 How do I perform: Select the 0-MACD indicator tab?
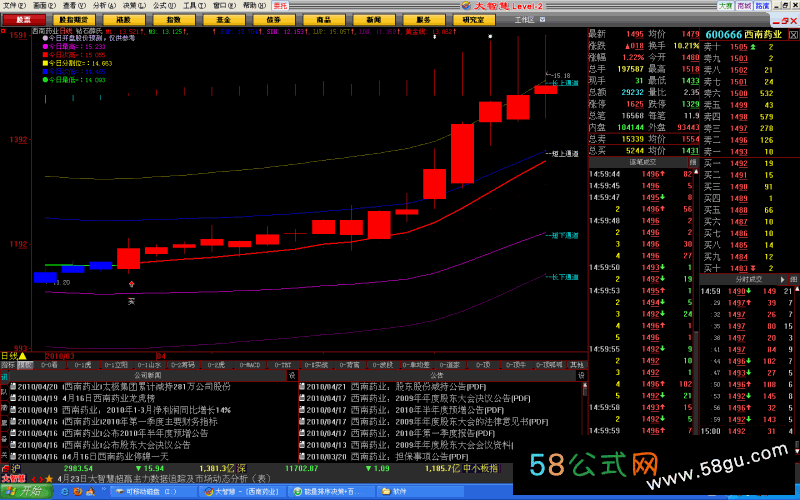(x=250, y=365)
